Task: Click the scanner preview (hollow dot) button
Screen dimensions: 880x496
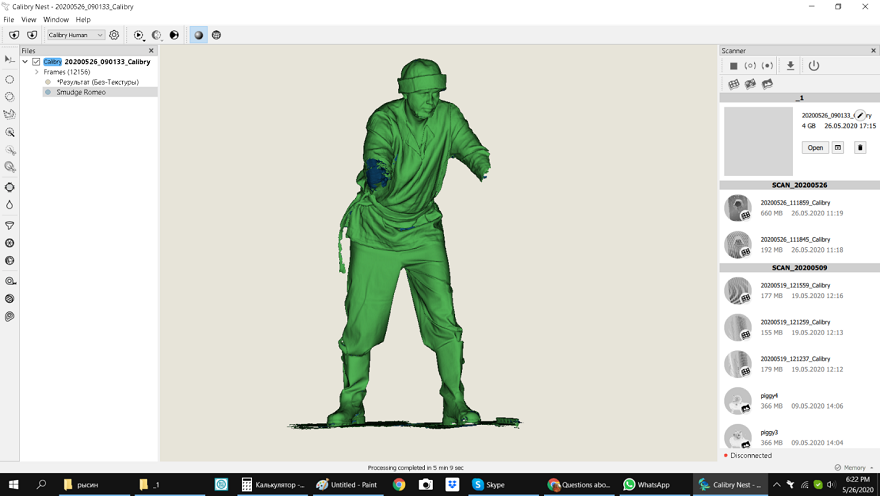Action: click(750, 66)
